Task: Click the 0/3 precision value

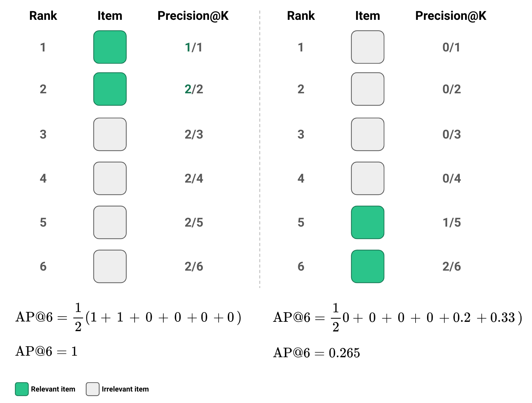Action: point(451,135)
